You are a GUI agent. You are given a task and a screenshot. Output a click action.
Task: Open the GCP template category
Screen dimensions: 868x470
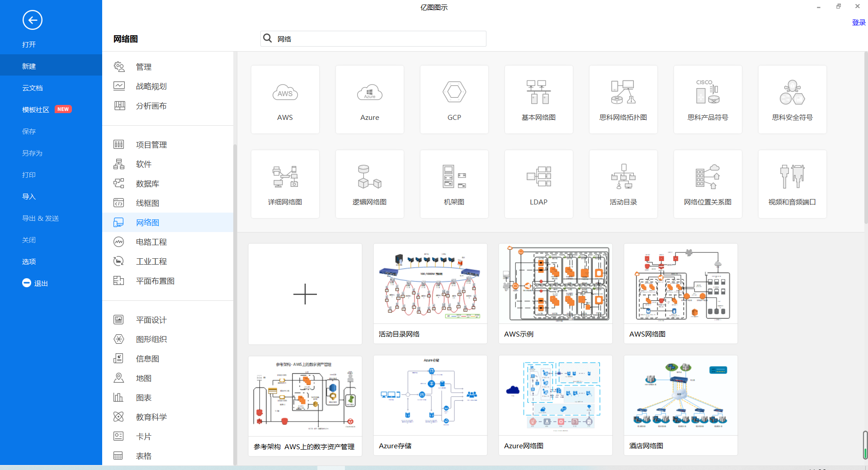[x=454, y=100]
